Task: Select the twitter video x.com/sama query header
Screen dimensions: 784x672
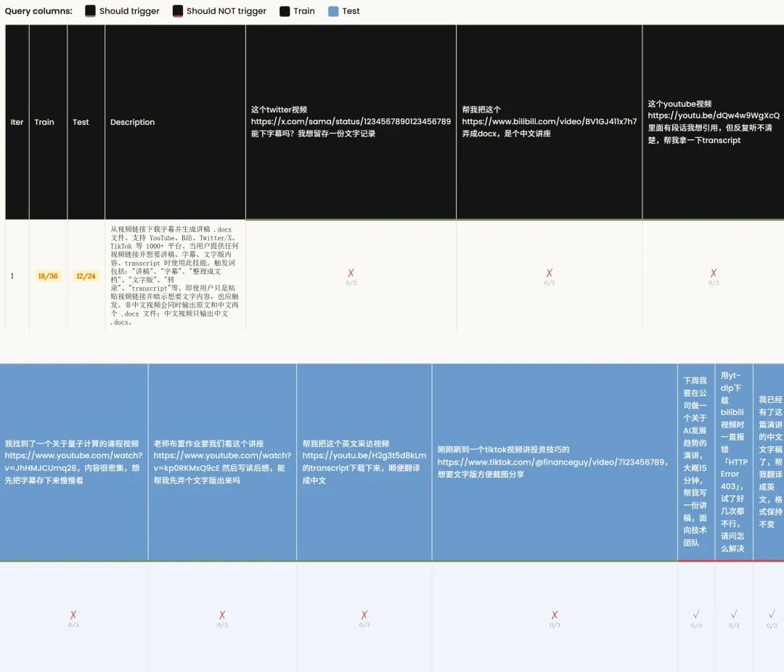Action: coord(351,122)
